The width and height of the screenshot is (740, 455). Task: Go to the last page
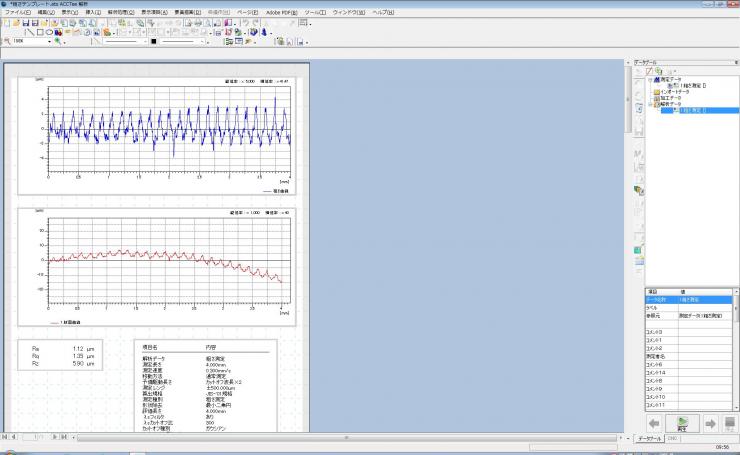point(64,437)
